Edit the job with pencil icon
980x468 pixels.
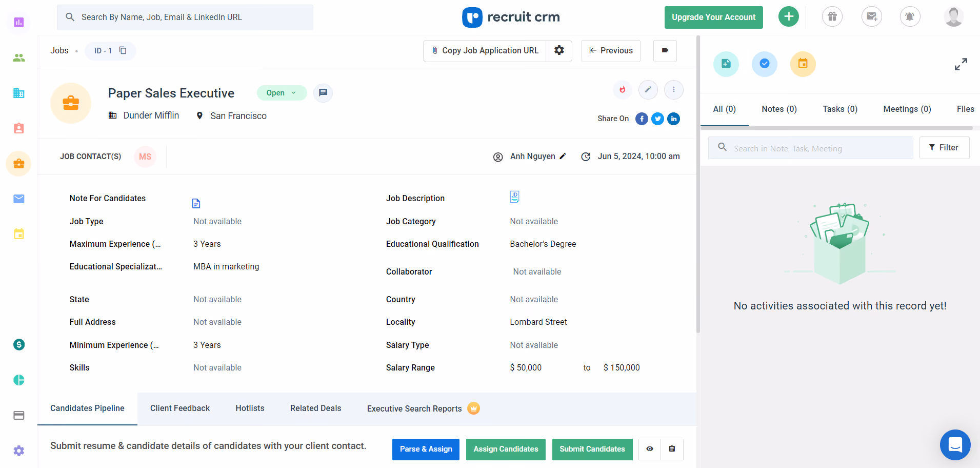pos(648,90)
